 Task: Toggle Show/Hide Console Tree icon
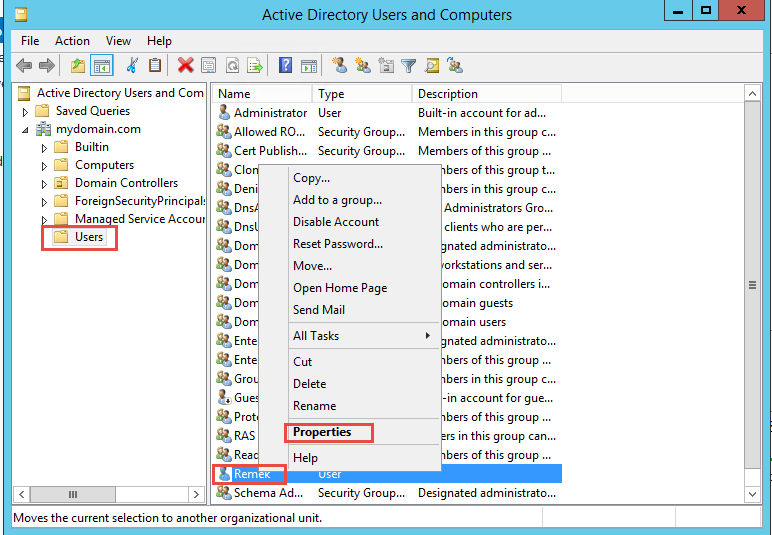pyautogui.click(x=102, y=65)
